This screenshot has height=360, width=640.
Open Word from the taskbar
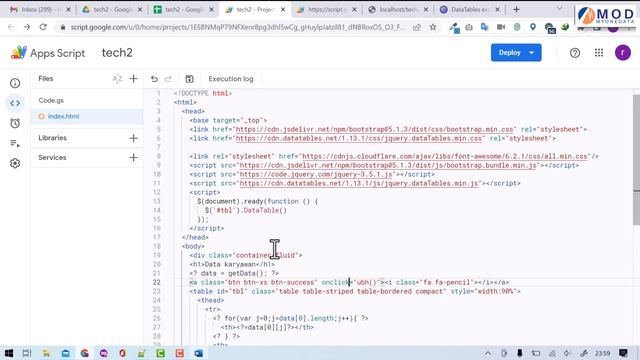[199, 353]
